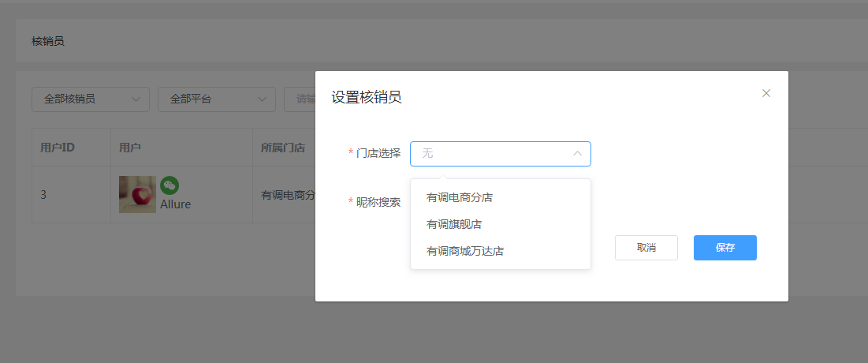Click the WeChat icon beside Allure

170,185
